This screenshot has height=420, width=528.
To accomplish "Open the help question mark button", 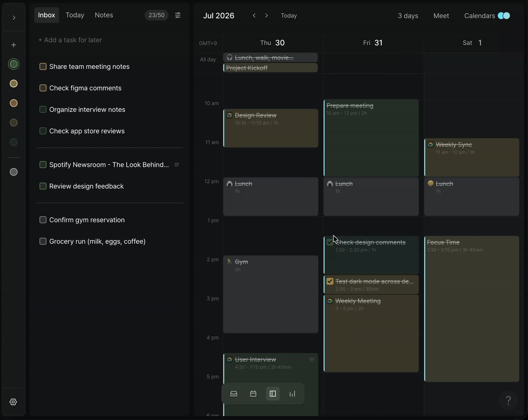I will tap(508, 400).
